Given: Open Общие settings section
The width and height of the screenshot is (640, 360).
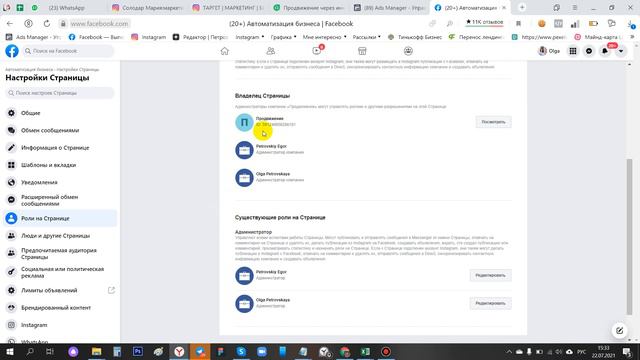Looking at the screenshot, I should 60,113.
